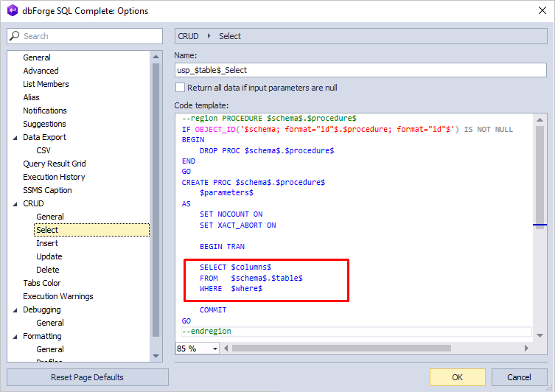Click OK to apply options
The height and width of the screenshot is (392, 555).
(457, 377)
